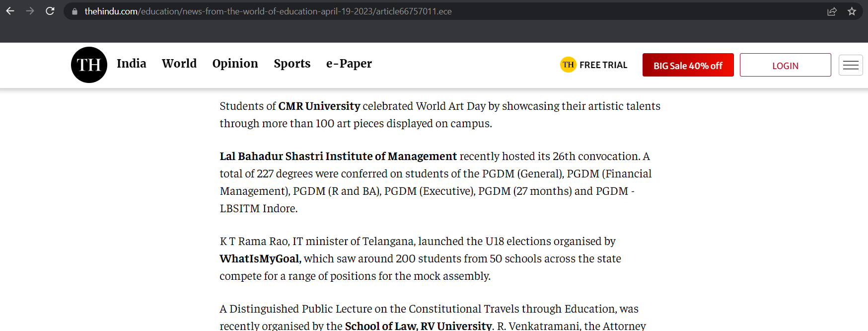
Task: Open the e-Paper page
Action: pos(349,64)
